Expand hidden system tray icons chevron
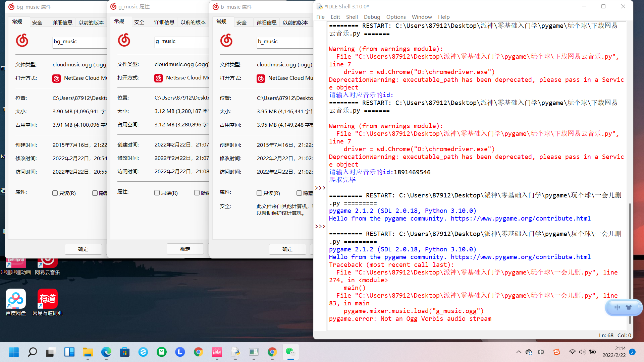Screen dimensions: 644x362 (x=519, y=352)
